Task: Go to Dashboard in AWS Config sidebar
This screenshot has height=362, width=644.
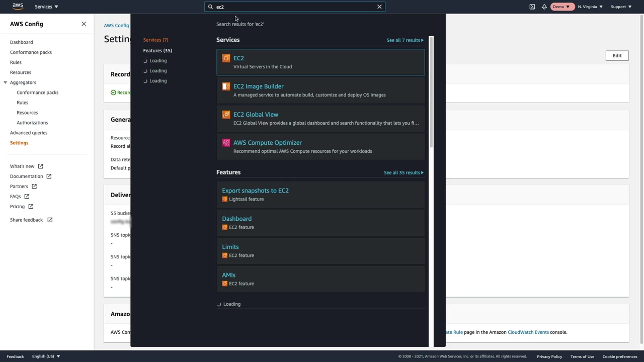Action: [22, 42]
